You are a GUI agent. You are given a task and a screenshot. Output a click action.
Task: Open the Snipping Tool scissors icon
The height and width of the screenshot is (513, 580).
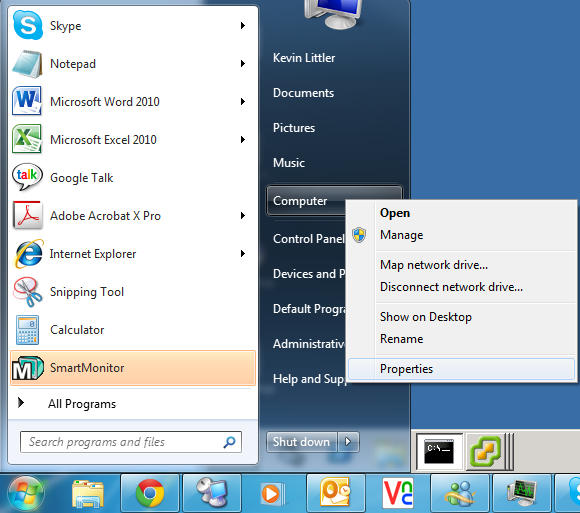point(27,292)
